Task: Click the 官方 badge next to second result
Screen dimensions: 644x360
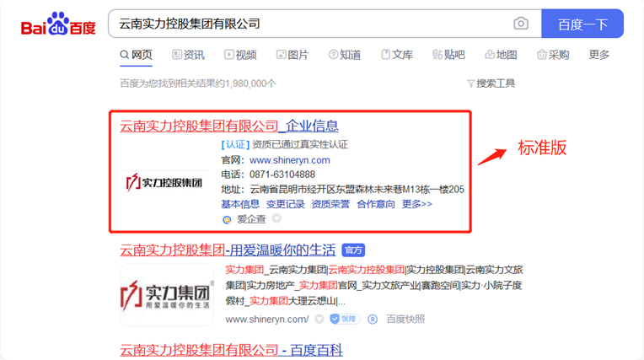Action: click(x=352, y=250)
